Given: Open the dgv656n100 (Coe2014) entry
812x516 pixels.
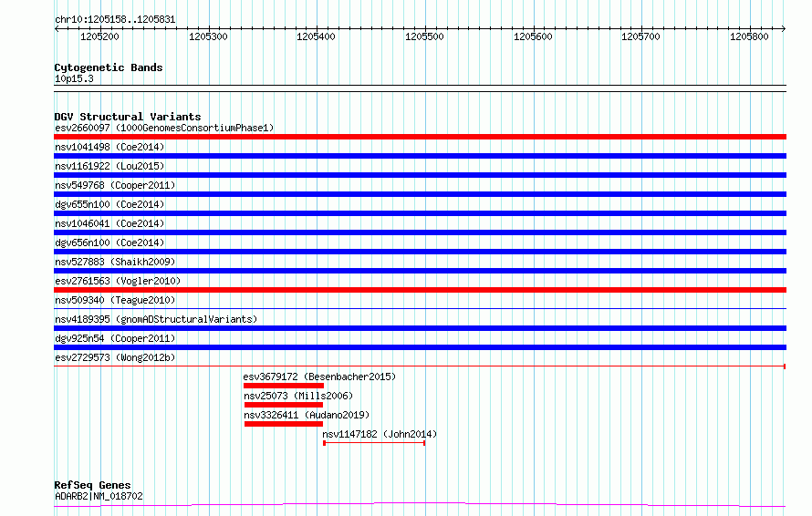Looking at the screenshot, I should [109, 243].
